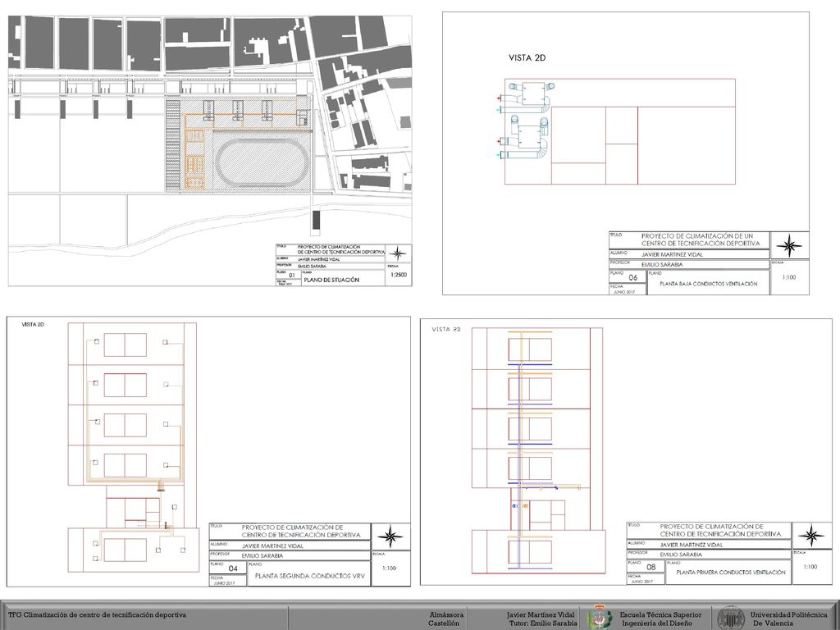This screenshot has width=840, height=630.
Task: Click plan number 01 in title block
Action: click(292, 276)
